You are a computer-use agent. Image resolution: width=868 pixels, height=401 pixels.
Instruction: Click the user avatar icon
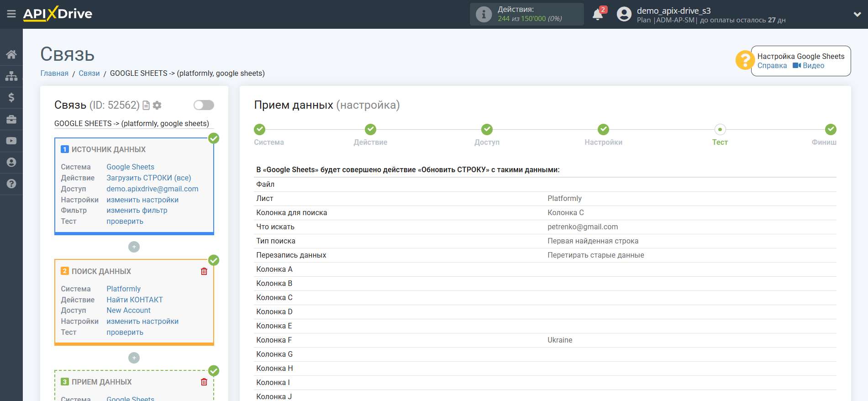[x=624, y=14]
